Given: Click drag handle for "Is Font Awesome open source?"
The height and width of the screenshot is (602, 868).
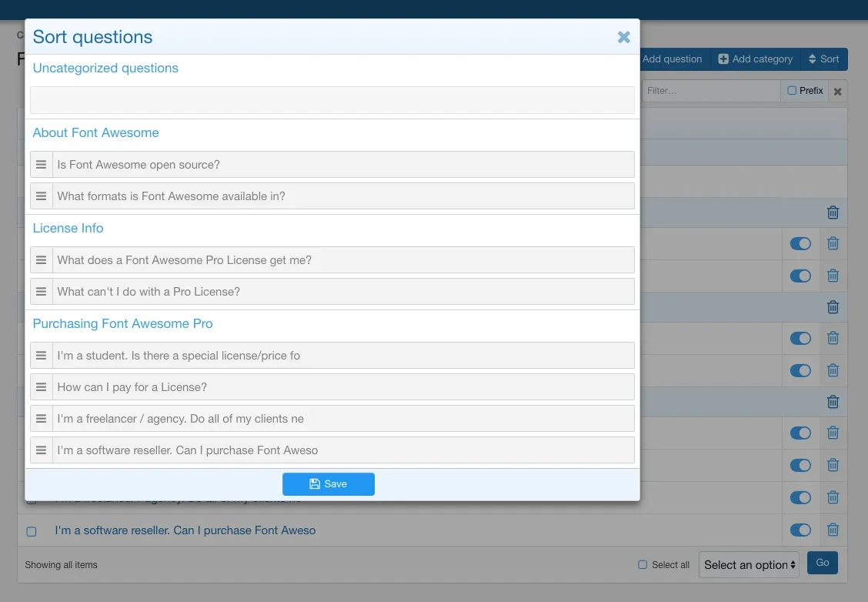Looking at the screenshot, I should coord(42,165).
